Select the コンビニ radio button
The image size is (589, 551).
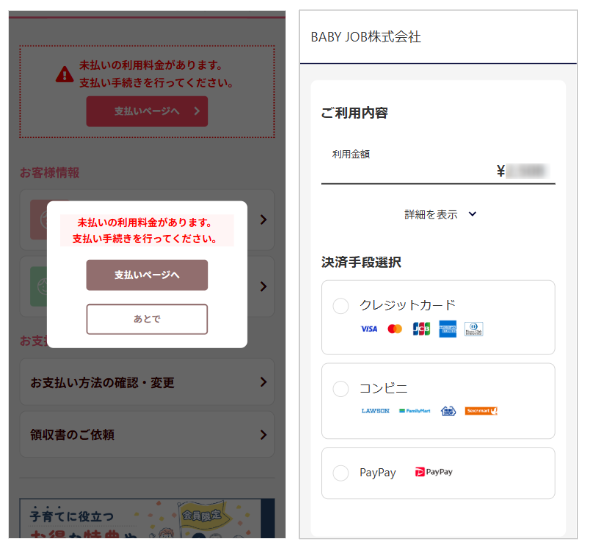pos(341,389)
